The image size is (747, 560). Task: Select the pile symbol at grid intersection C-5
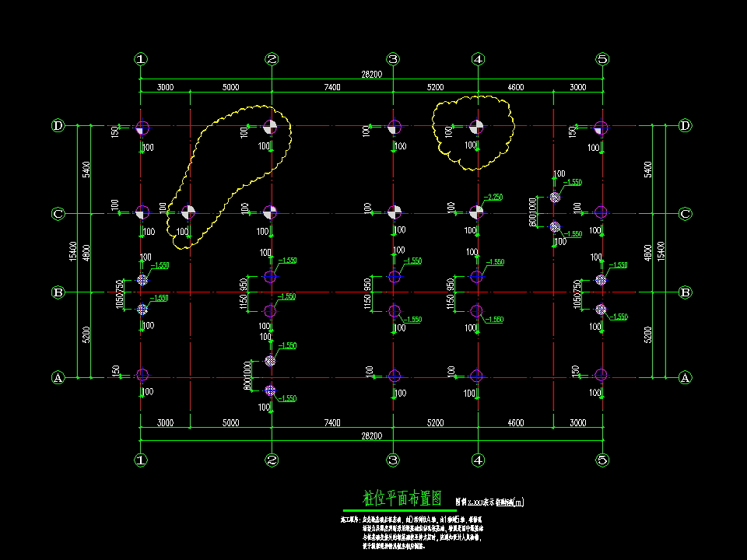click(600, 212)
